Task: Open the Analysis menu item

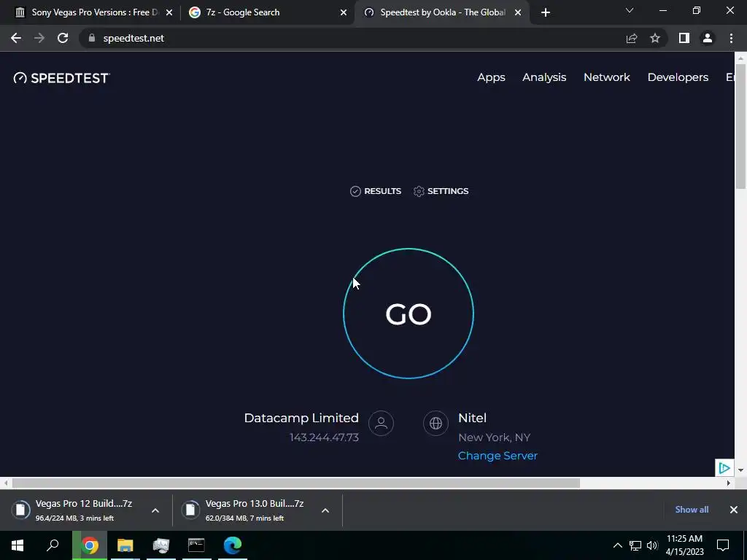Action: [x=544, y=77]
